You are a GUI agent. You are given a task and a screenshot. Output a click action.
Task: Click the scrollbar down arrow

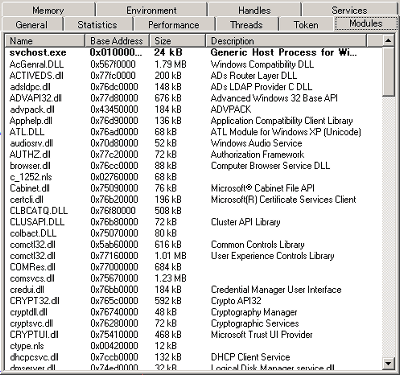point(388,363)
